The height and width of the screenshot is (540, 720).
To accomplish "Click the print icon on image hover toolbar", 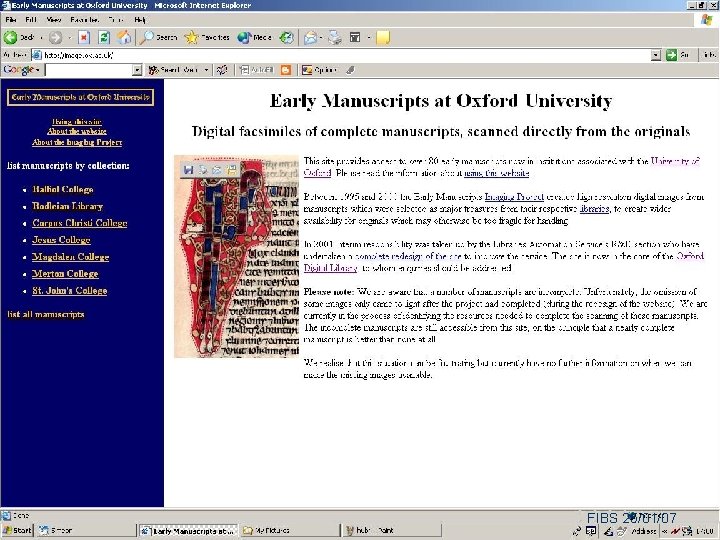I will point(202,170).
